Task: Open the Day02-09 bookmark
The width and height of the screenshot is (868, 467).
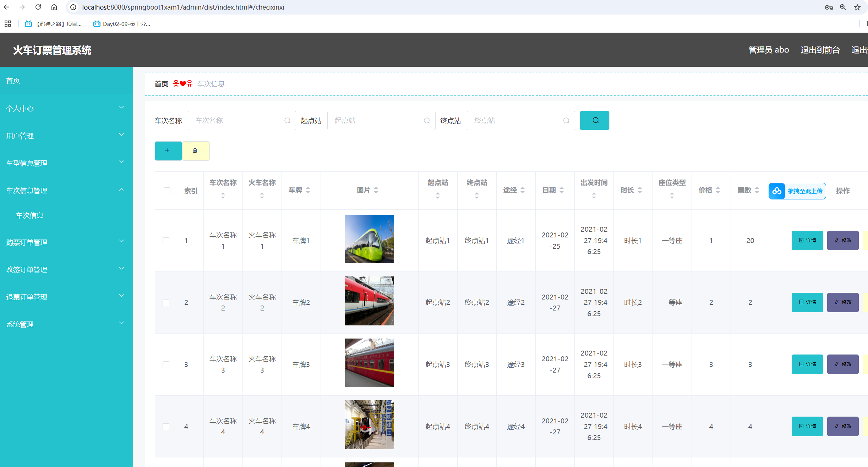Action: click(x=121, y=24)
